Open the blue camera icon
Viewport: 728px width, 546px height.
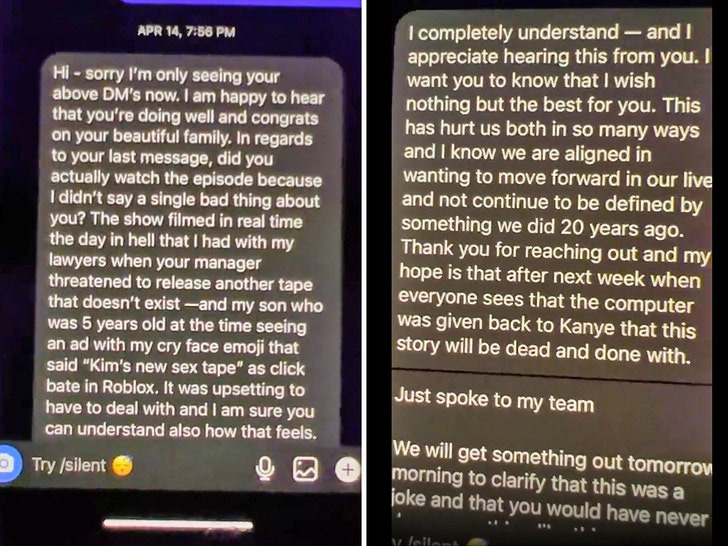pyautogui.click(x=7, y=464)
